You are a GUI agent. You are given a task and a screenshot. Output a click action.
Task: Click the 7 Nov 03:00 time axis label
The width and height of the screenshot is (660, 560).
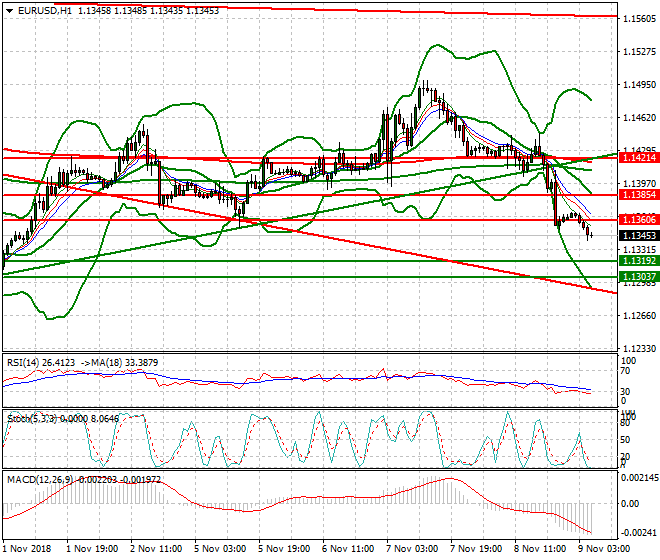pyautogui.click(x=411, y=549)
